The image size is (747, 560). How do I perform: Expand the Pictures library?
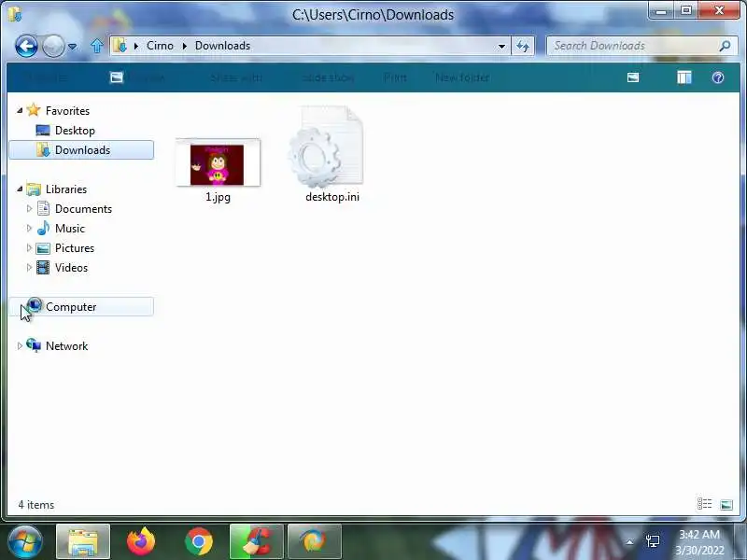[29, 247]
